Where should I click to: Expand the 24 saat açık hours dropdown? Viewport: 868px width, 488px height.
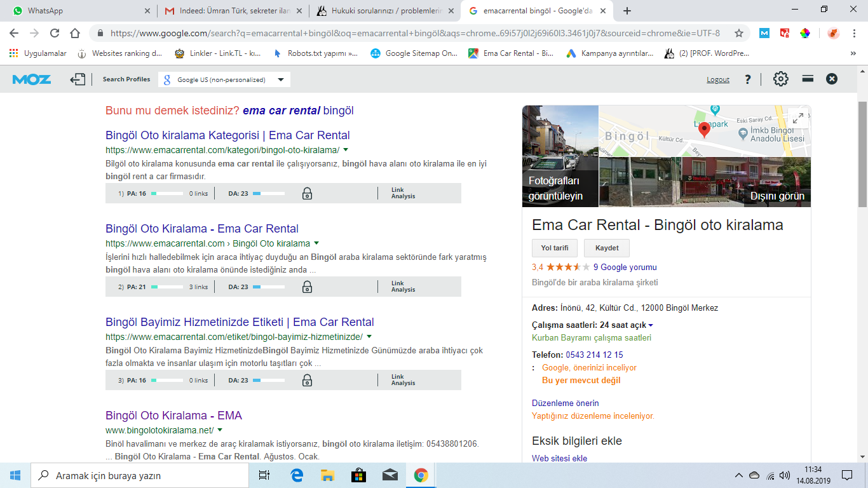click(x=651, y=325)
